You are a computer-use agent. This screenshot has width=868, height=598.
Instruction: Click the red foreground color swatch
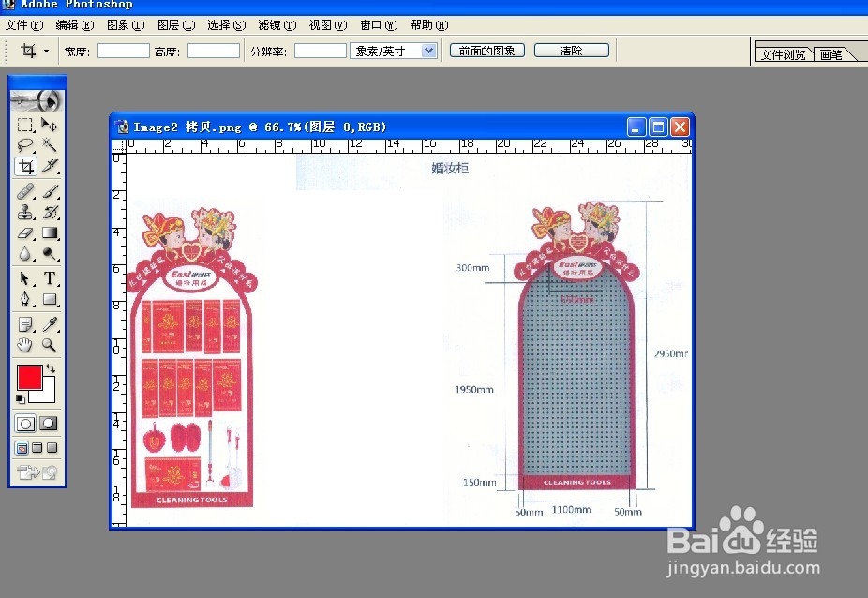[x=29, y=378]
